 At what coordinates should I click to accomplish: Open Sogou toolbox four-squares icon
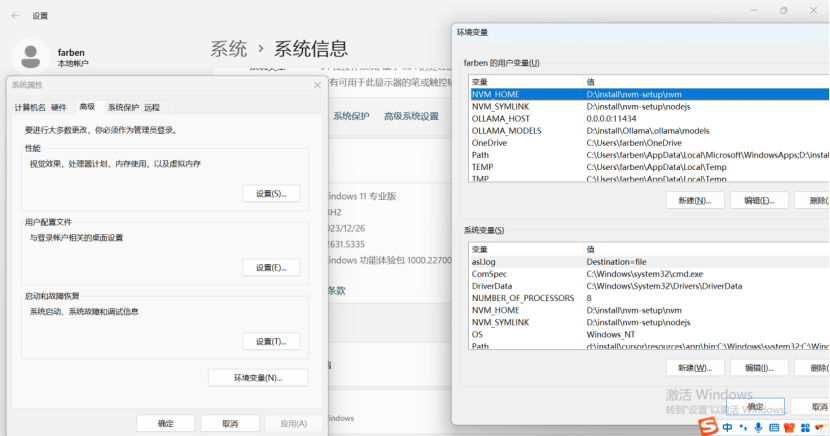pos(805,428)
